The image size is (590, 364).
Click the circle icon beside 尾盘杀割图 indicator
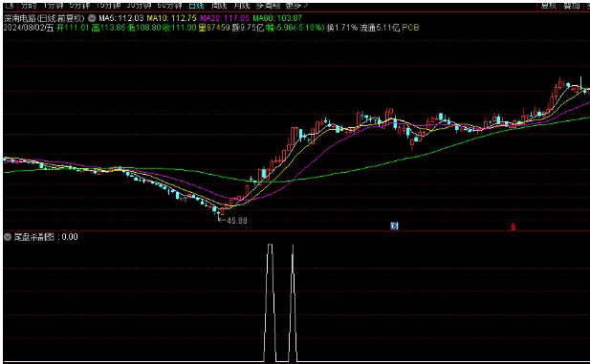pos(8,237)
